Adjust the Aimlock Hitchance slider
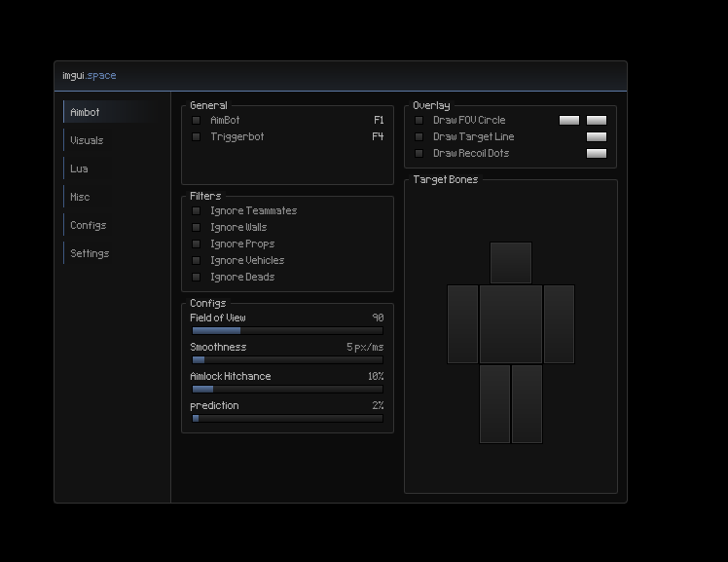This screenshot has width=728, height=562. point(287,390)
